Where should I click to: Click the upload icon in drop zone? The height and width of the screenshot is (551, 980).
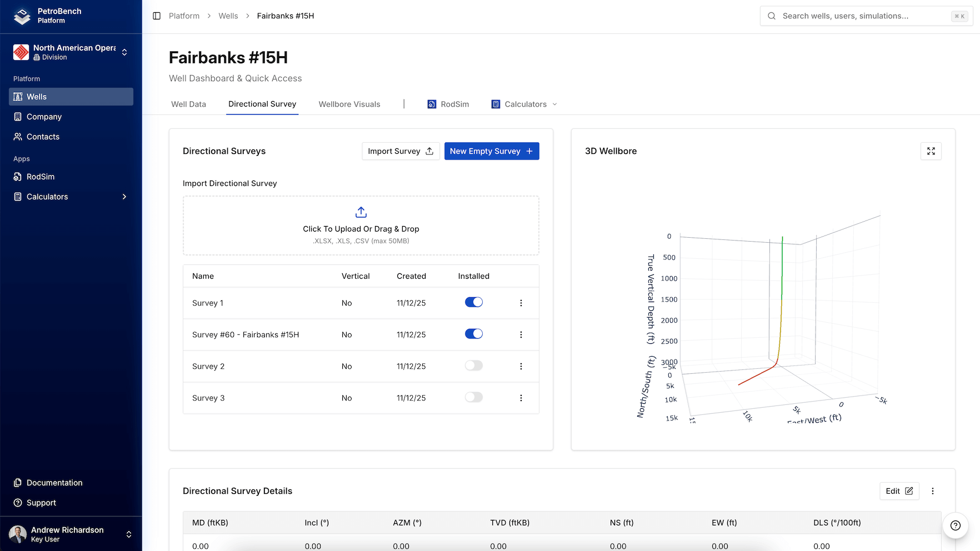click(361, 212)
